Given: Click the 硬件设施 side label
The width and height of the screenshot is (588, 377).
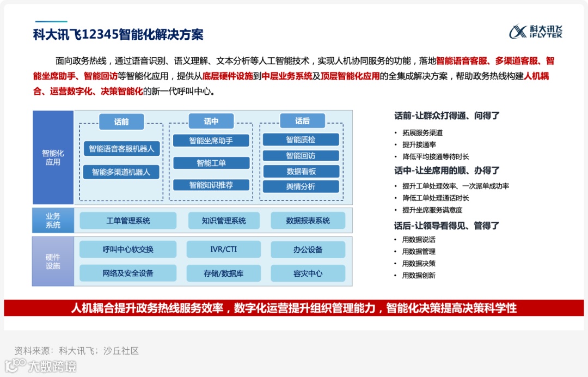Looking at the screenshot, I should (x=53, y=262).
